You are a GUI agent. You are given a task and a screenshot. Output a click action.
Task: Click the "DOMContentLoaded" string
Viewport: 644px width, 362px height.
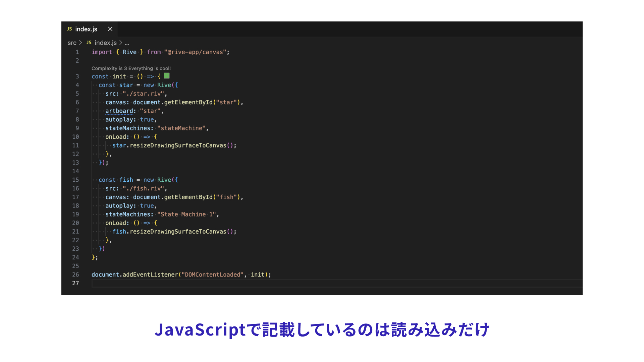212,275
